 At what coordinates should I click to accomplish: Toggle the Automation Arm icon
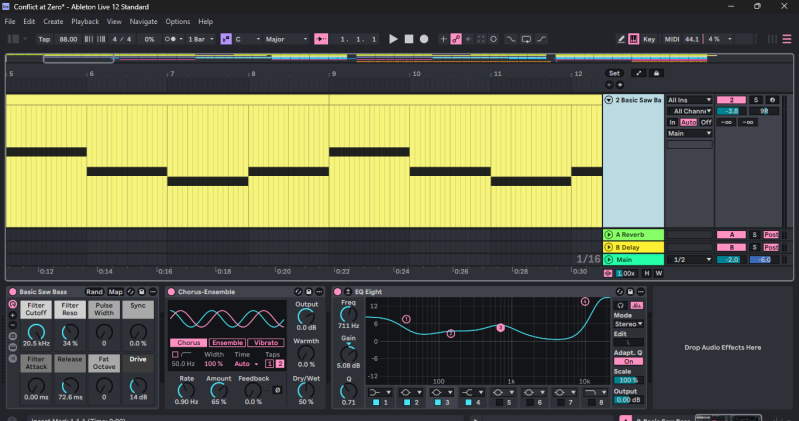click(x=456, y=39)
